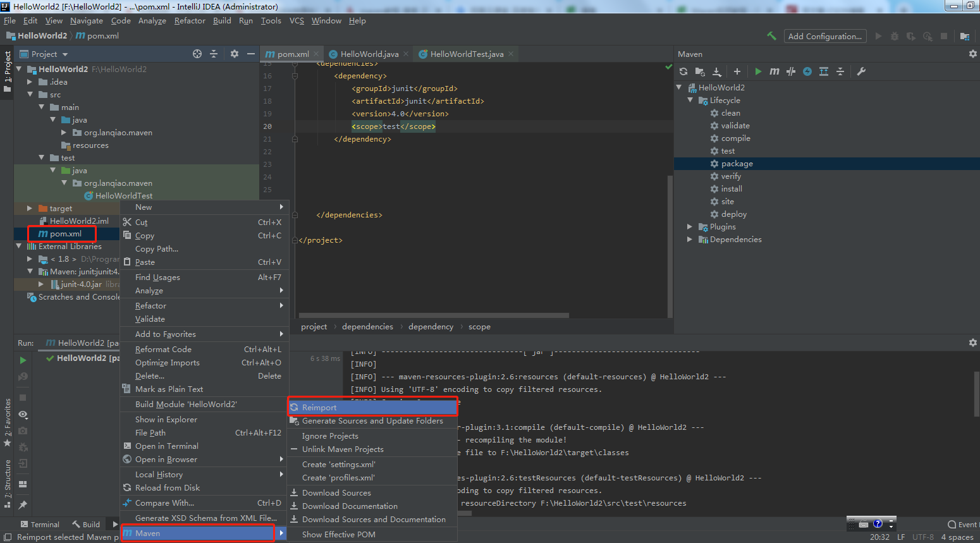This screenshot has width=980, height=543.
Task: Open the Terminal tool window
Action: coord(40,524)
